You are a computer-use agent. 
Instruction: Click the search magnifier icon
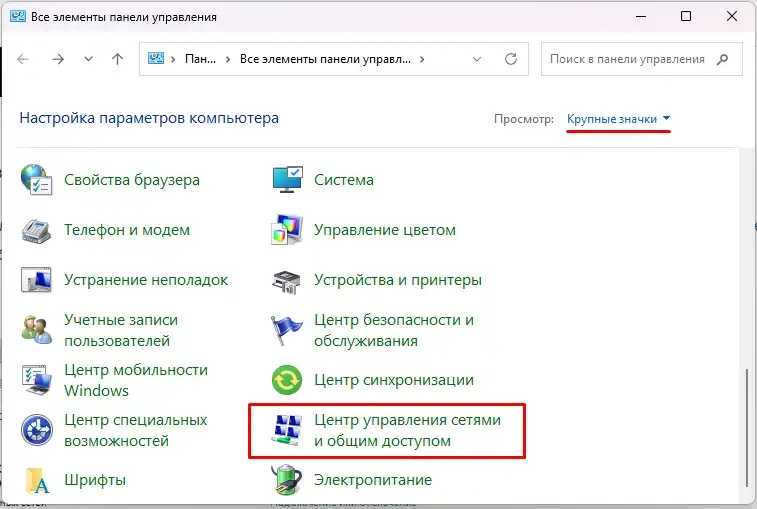(722, 59)
